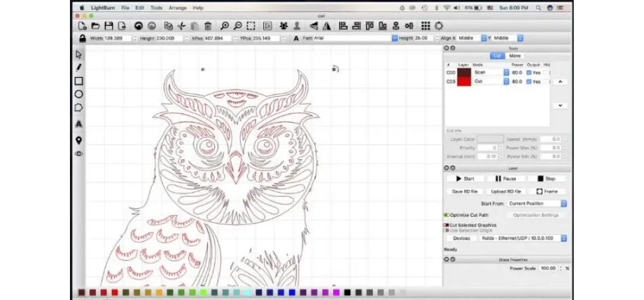Screen dimensions: 644x300
Task: Toggle the lock aspect ratio padlock
Action: tap(83, 39)
